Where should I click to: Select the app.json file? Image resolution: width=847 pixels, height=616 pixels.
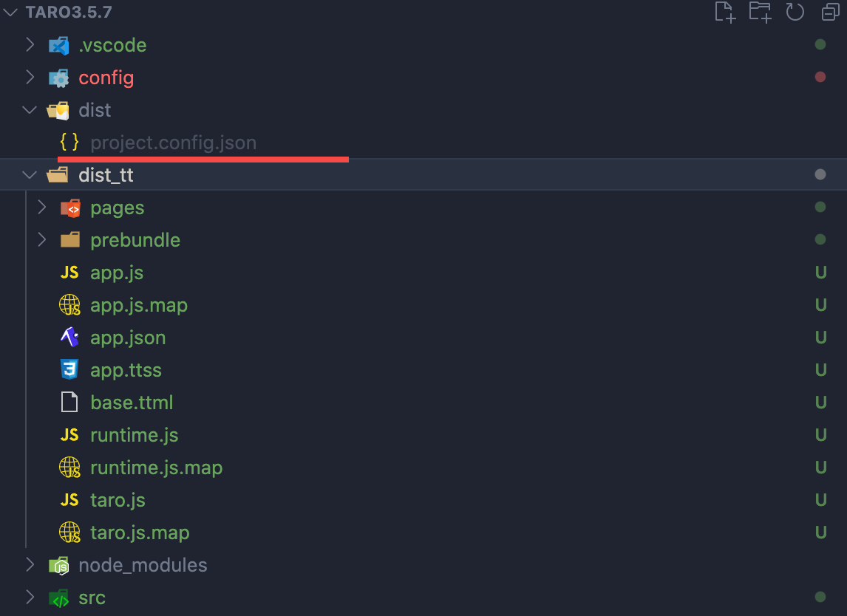(127, 337)
